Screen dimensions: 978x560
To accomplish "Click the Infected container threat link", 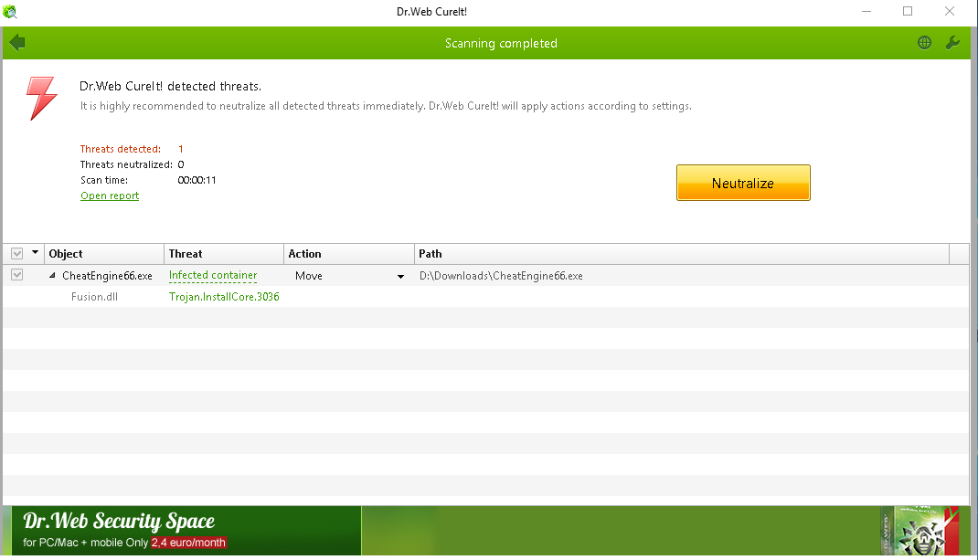I will [213, 275].
